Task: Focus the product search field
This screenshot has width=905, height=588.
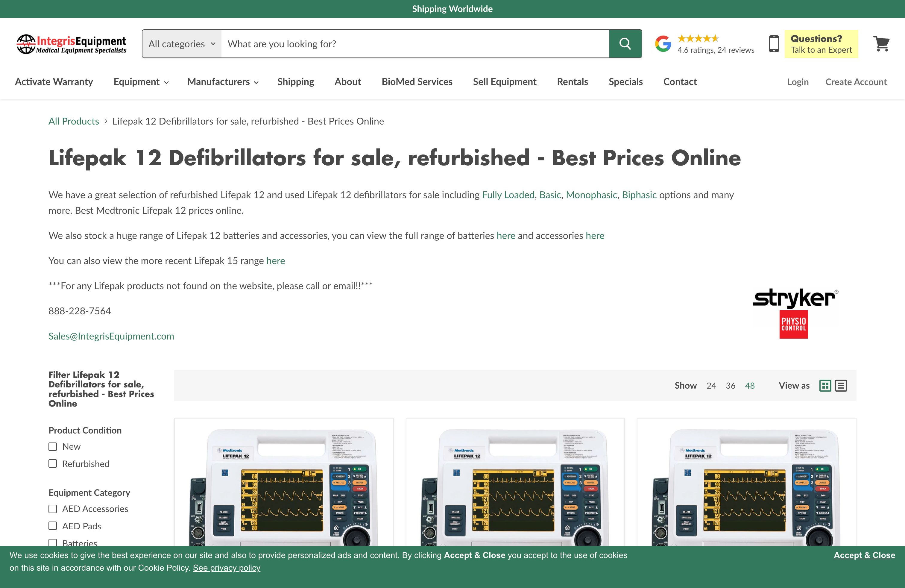Action: point(414,44)
